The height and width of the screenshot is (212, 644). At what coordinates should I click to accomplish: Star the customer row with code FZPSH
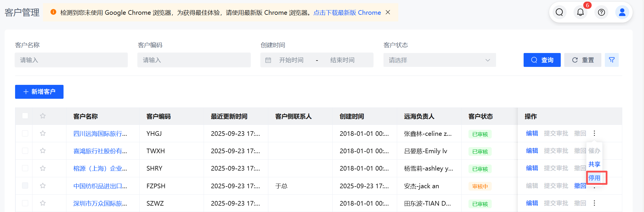43,186
